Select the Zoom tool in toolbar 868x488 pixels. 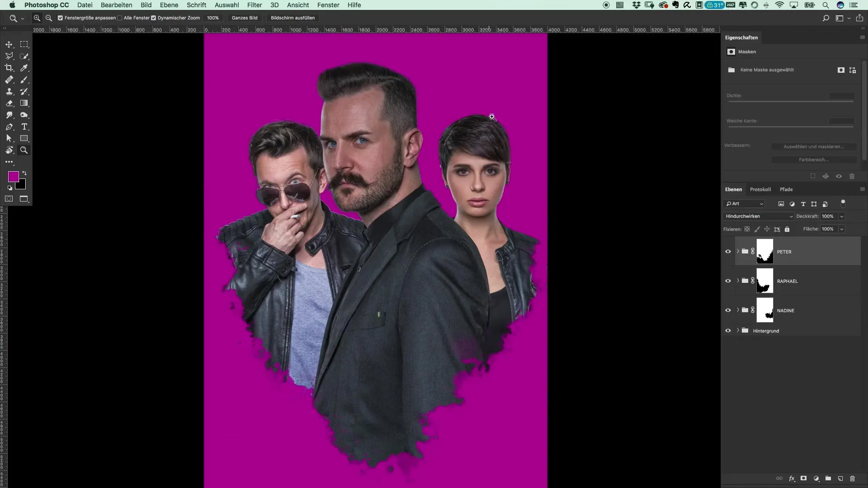pos(24,150)
